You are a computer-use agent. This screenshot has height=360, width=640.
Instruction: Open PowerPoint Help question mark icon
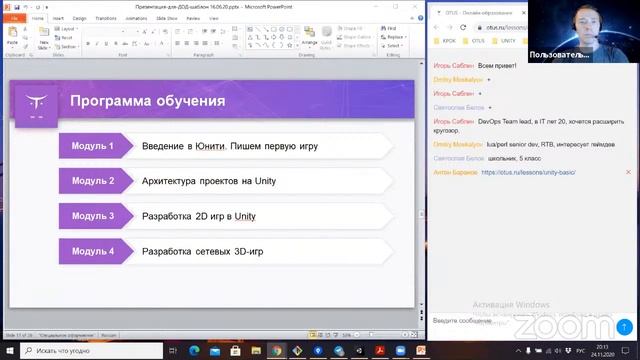point(420,18)
